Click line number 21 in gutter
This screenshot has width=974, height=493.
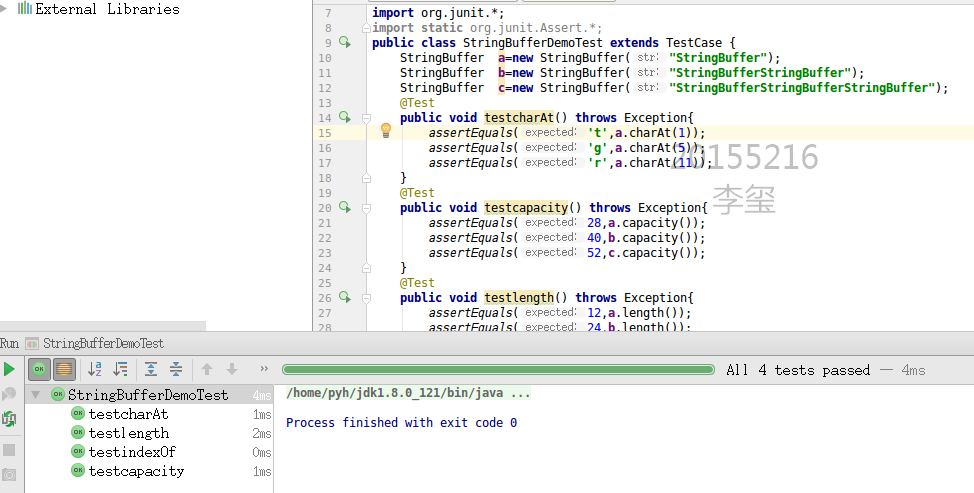pos(325,223)
